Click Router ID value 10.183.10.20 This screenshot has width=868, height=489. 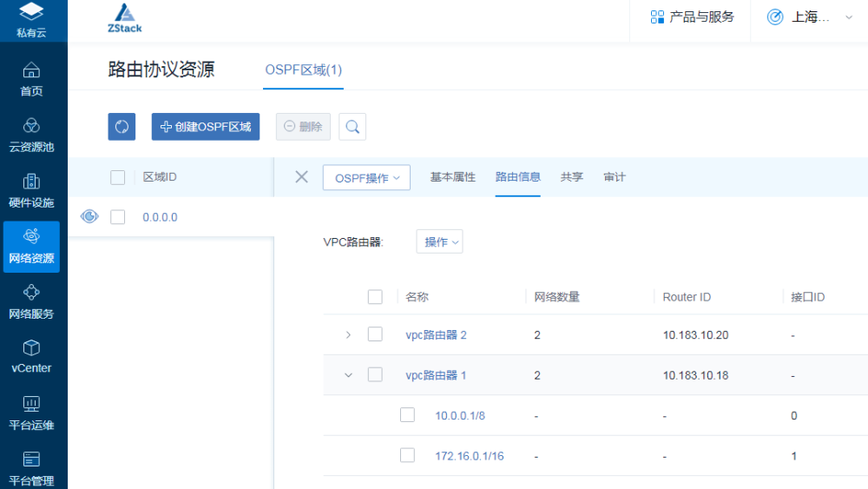click(696, 335)
